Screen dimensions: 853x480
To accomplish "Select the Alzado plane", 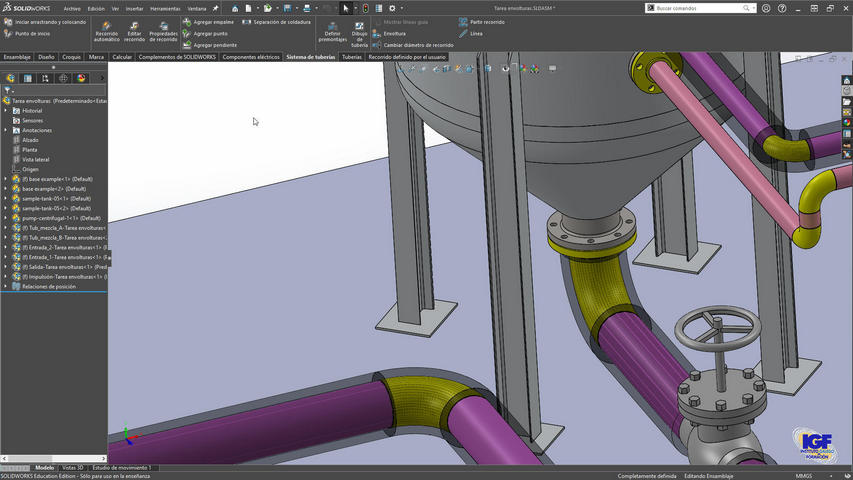I will [30, 140].
